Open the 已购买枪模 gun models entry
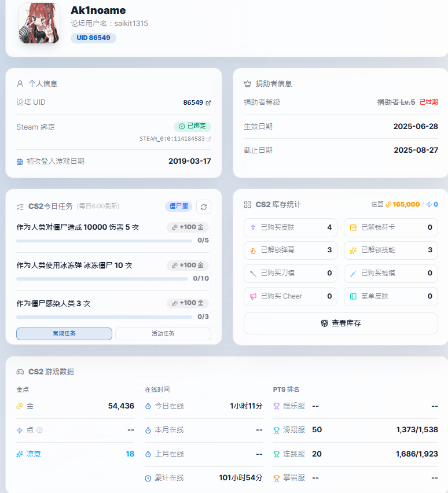448x493 pixels. tap(391, 273)
